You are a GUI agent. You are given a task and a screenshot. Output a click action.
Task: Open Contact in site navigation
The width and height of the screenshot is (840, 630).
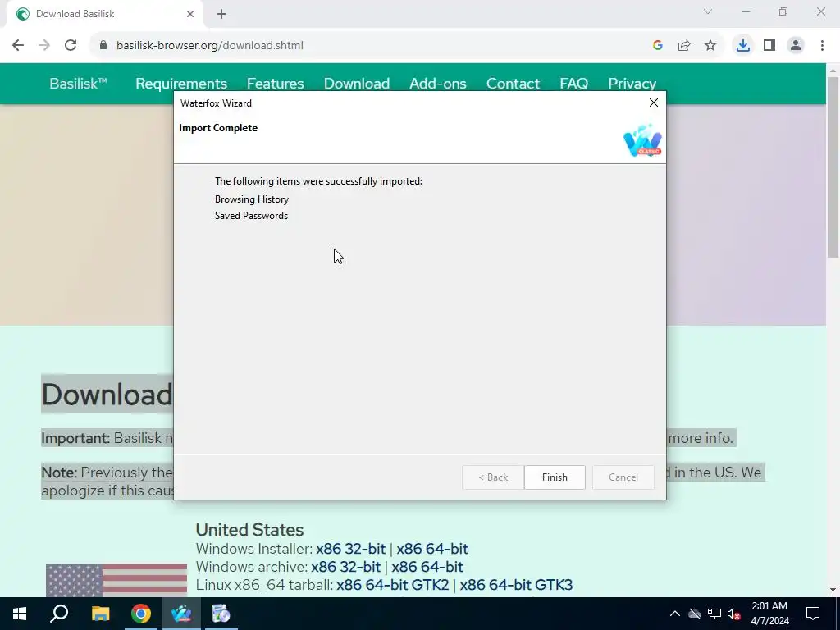[513, 83]
